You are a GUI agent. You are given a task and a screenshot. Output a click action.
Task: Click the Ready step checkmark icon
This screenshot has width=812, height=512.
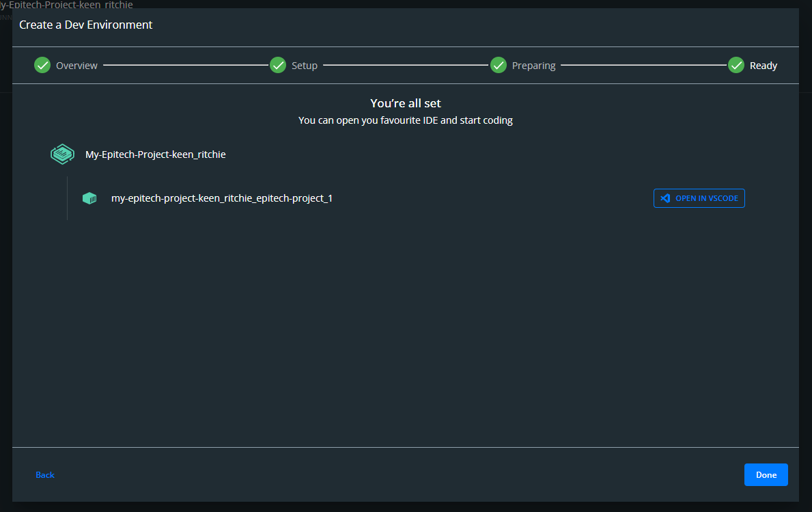[736, 65]
